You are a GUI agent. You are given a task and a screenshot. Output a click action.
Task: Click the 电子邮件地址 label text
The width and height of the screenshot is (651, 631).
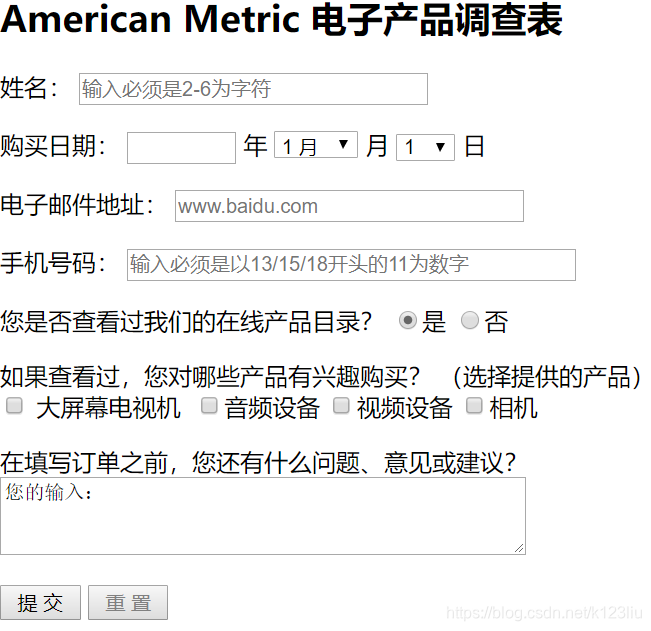tap(77, 205)
